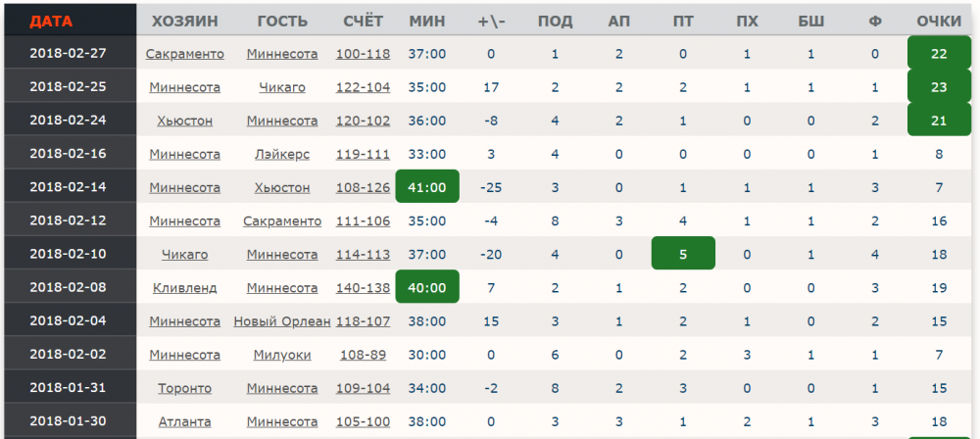Click Сакраменто in the 2018-02-27 row
The width and height of the screenshot is (980, 439).
[184, 54]
